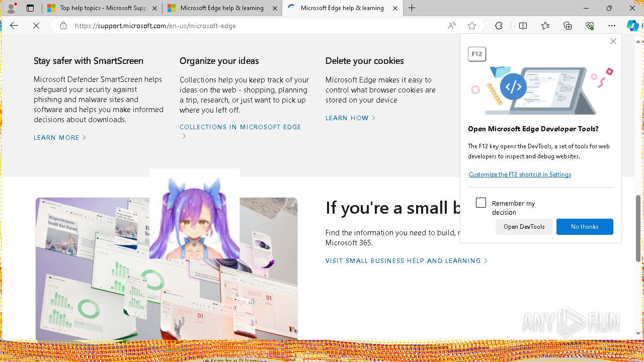The width and height of the screenshot is (644, 362).
Task: Click the scrollbar down arrow
Action: tap(638, 333)
